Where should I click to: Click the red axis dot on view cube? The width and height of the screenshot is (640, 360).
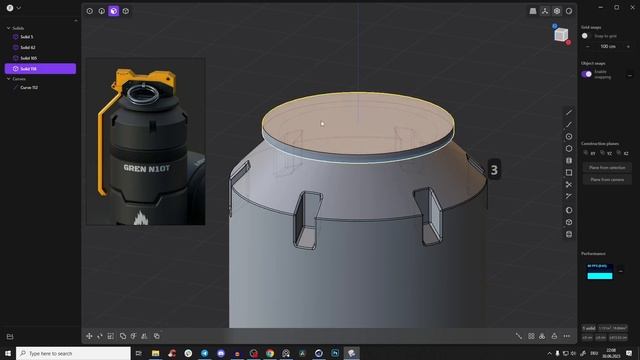click(568, 42)
